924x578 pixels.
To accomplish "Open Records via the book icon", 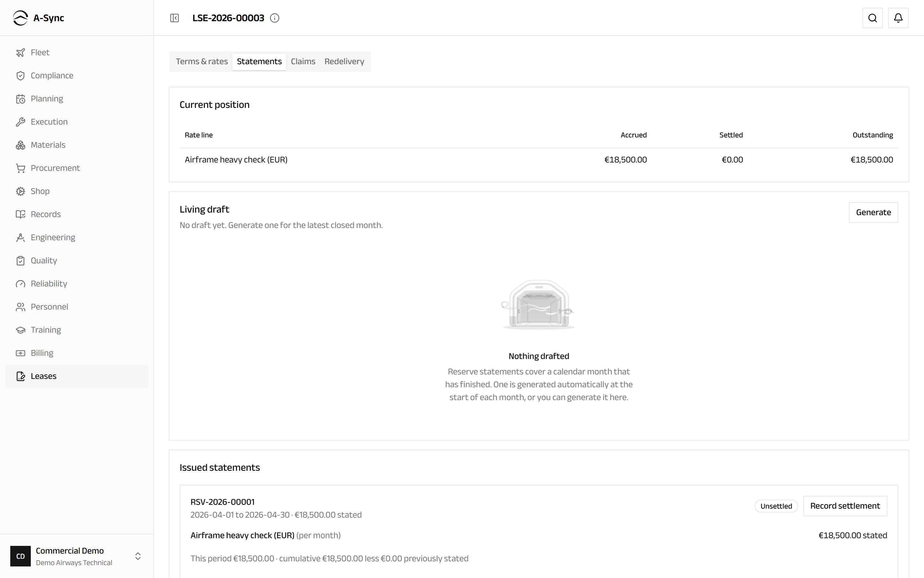I will click(x=20, y=215).
